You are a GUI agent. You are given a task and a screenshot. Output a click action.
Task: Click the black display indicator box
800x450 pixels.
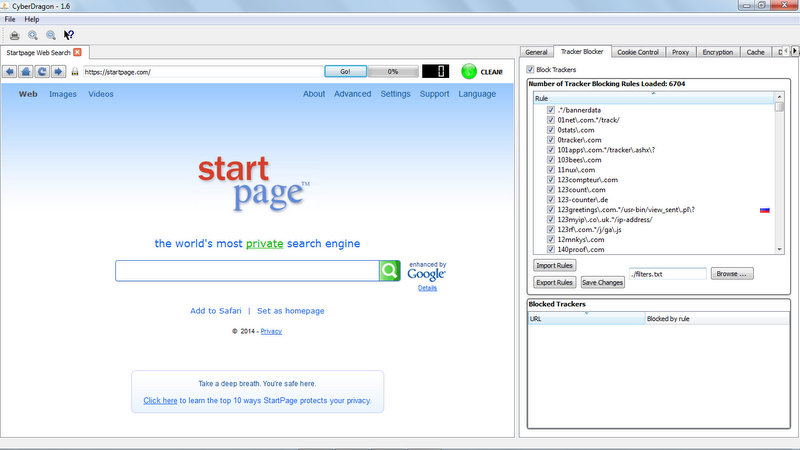(435, 71)
